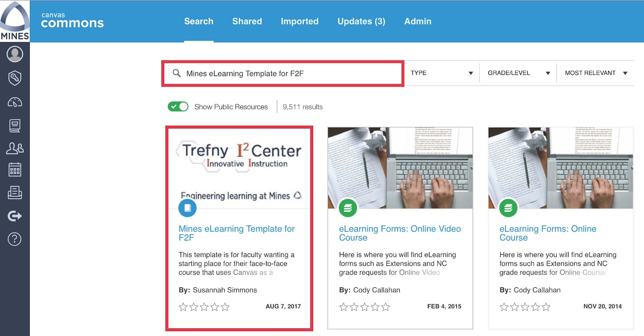Switch to the Search tab
The height and width of the screenshot is (336, 644).
coord(199,21)
